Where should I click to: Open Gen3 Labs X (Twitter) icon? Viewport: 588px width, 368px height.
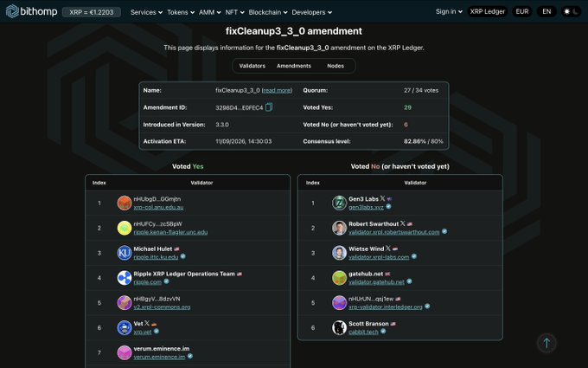(382, 198)
